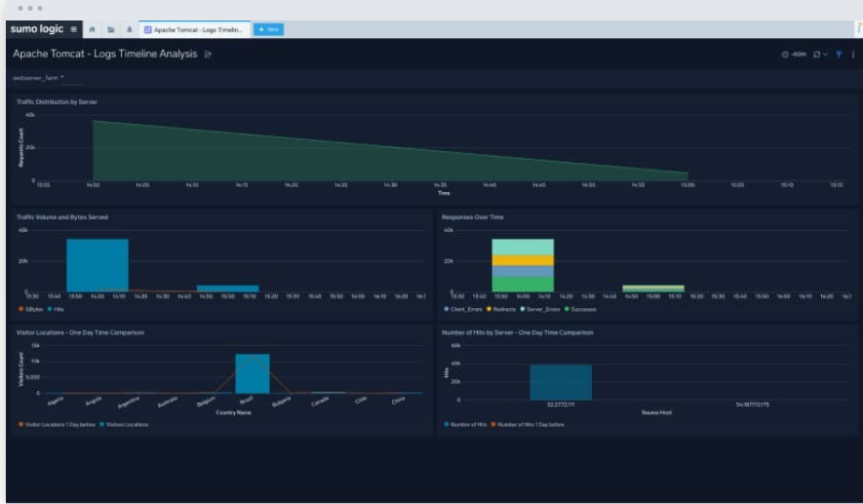Screen dimensions: 863x504
Task: Toggle the Hits legend entry
Action: point(56,309)
